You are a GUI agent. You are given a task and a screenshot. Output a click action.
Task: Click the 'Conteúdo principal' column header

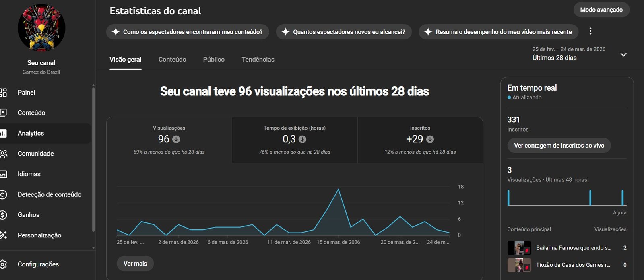[529, 229]
